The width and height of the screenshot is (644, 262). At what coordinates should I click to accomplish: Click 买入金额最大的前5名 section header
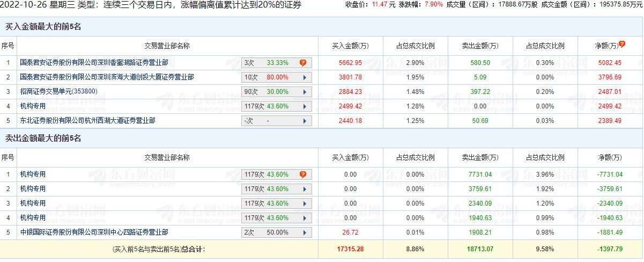point(42,26)
